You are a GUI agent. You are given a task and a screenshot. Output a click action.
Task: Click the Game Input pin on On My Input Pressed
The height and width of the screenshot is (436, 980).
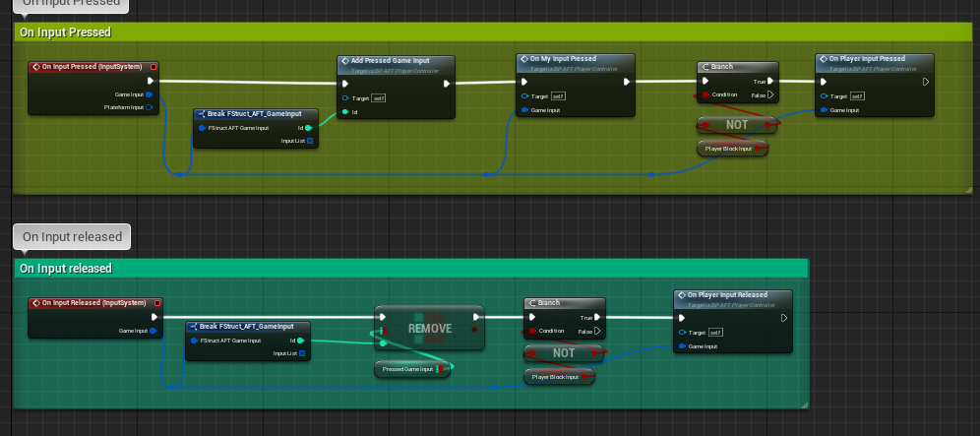(524, 111)
